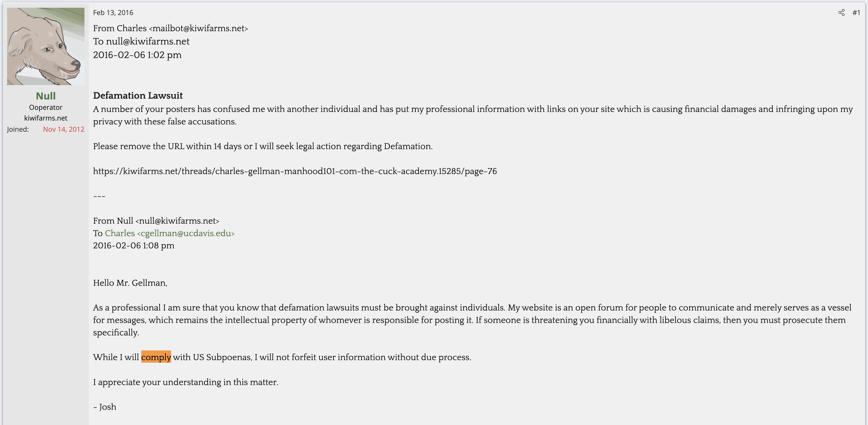Click the share icon on the post
868x425 pixels.
(841, 13)
